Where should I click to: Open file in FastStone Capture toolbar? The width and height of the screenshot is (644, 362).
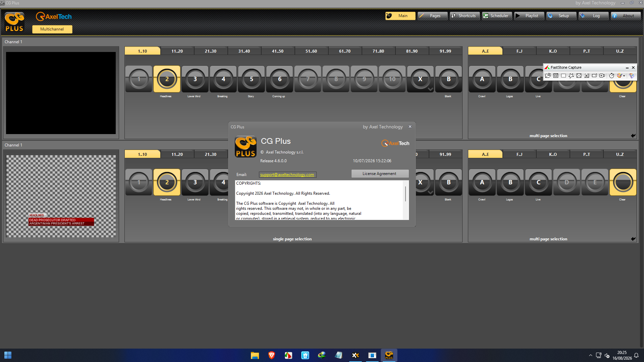[548, 76]
